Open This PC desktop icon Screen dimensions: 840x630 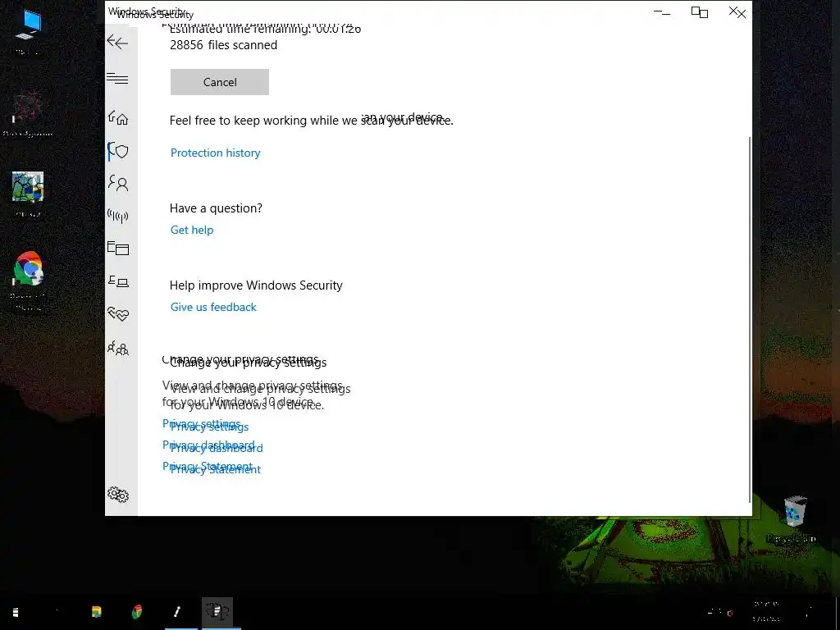(x=28, y=31)
